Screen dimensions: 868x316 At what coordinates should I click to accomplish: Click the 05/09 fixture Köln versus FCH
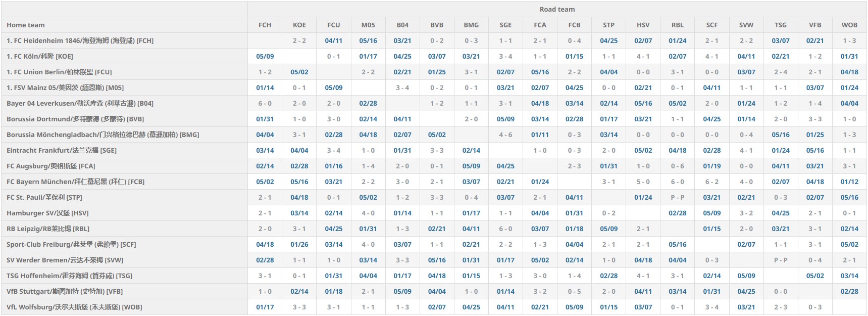click(265, 56)
